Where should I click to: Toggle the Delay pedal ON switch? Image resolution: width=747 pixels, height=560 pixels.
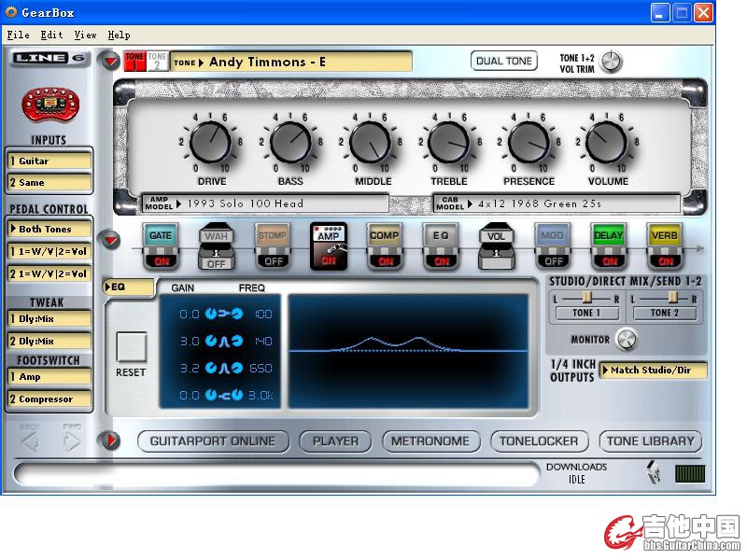click(610, 261)
